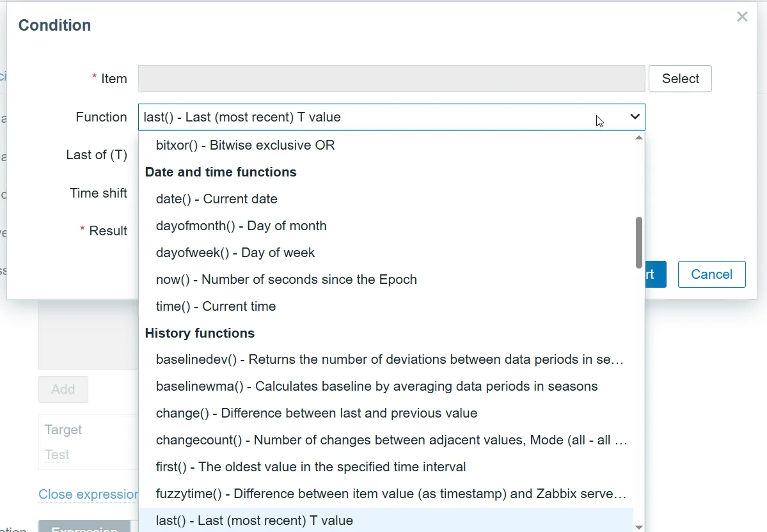767x532 pixels.
Task: Open the Function combo box showing last()
Action: coord(391,118)
